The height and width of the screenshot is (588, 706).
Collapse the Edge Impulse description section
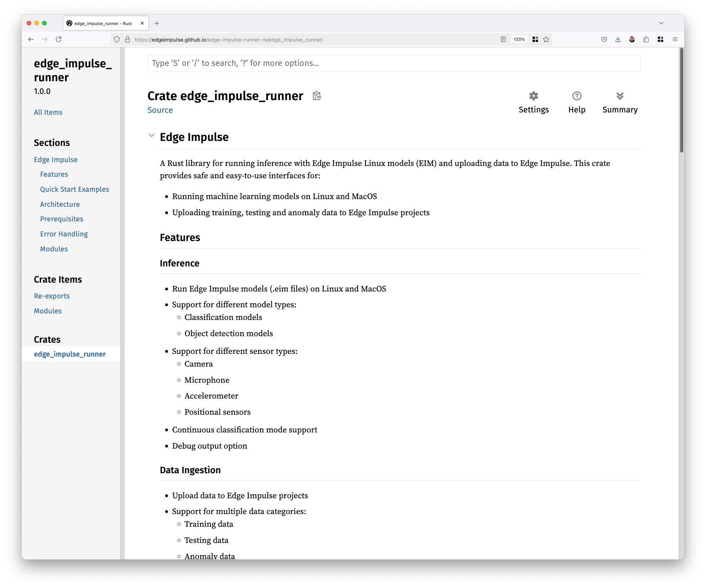tap(151, 136)
